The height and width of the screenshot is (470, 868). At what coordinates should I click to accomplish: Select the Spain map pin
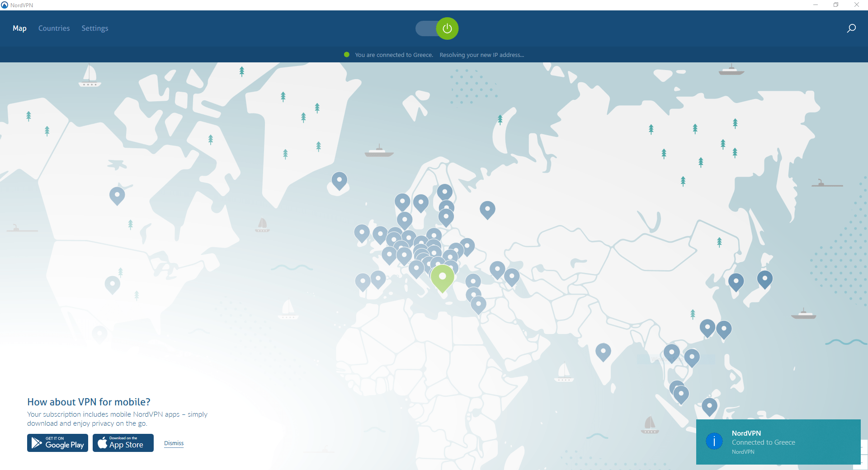[x=378, y=279]
